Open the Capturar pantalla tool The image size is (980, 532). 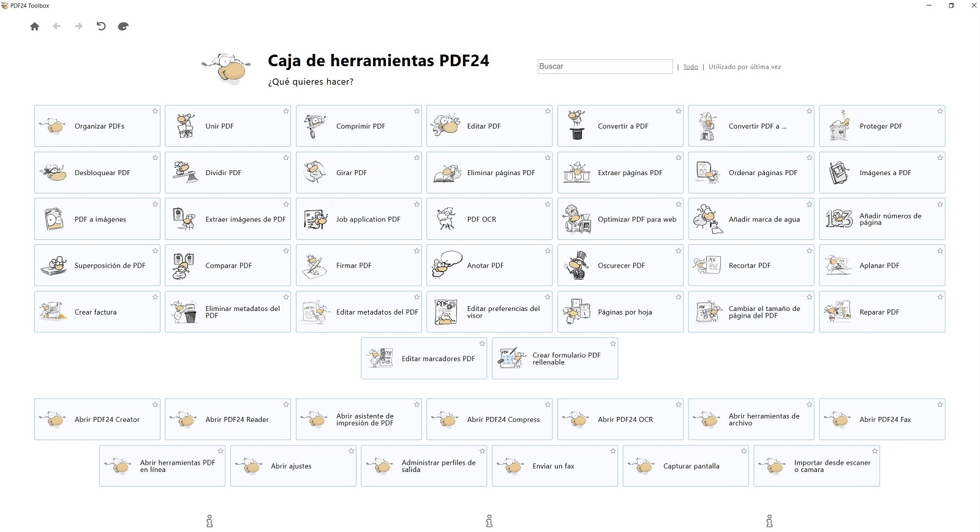pyautogui.click(x=685, y=466)
